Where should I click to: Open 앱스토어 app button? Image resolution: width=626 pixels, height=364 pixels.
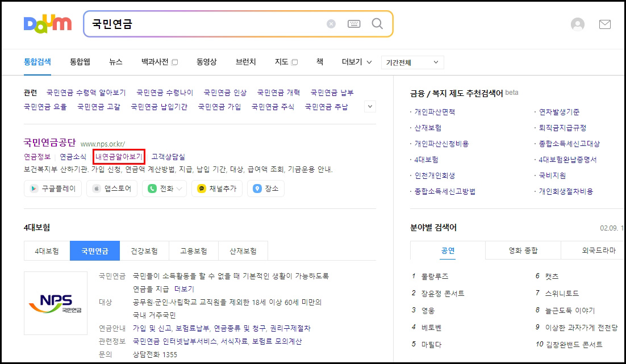[112, 189]
